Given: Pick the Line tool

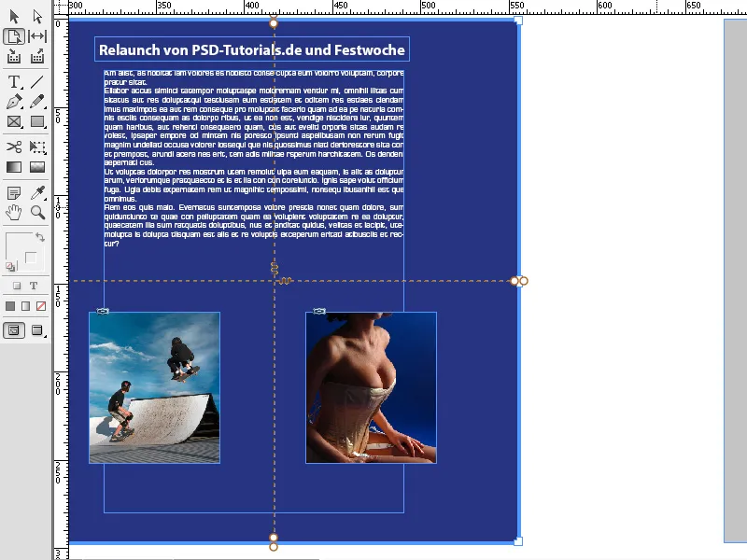Looking at the screenshot, I should [37, 82].
